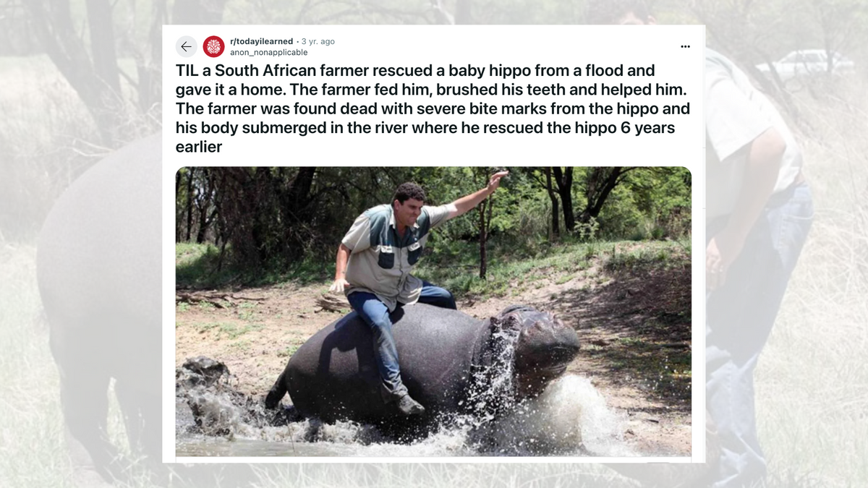Open anon_nonapplicable's user profile

[x=268, y=52]
